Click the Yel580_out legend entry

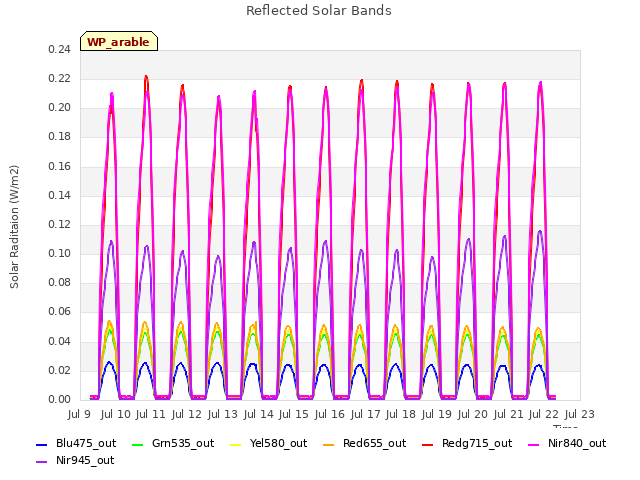[x=269, y=443]
